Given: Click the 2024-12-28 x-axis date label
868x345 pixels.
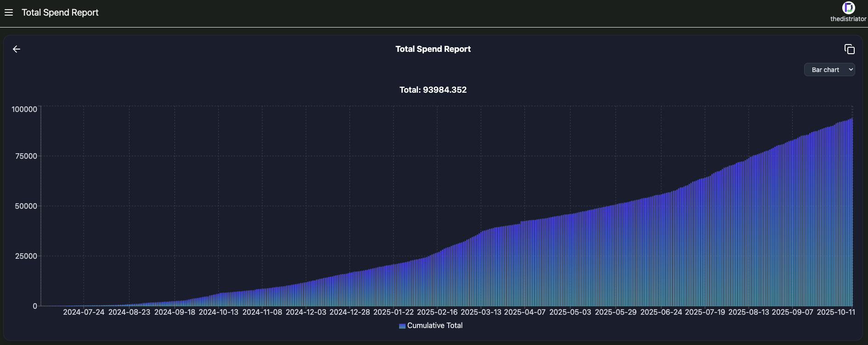Looking at the screenshot, I should point(349,312).
